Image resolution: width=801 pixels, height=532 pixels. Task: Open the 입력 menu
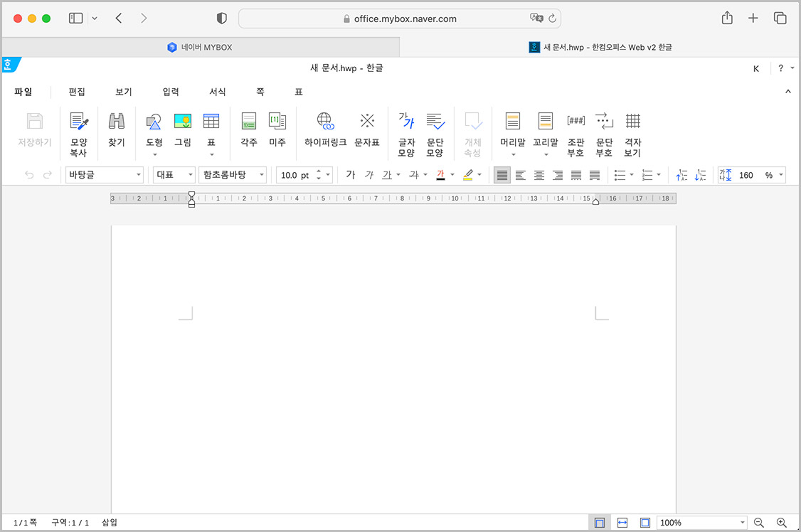(x=171, y=92)
